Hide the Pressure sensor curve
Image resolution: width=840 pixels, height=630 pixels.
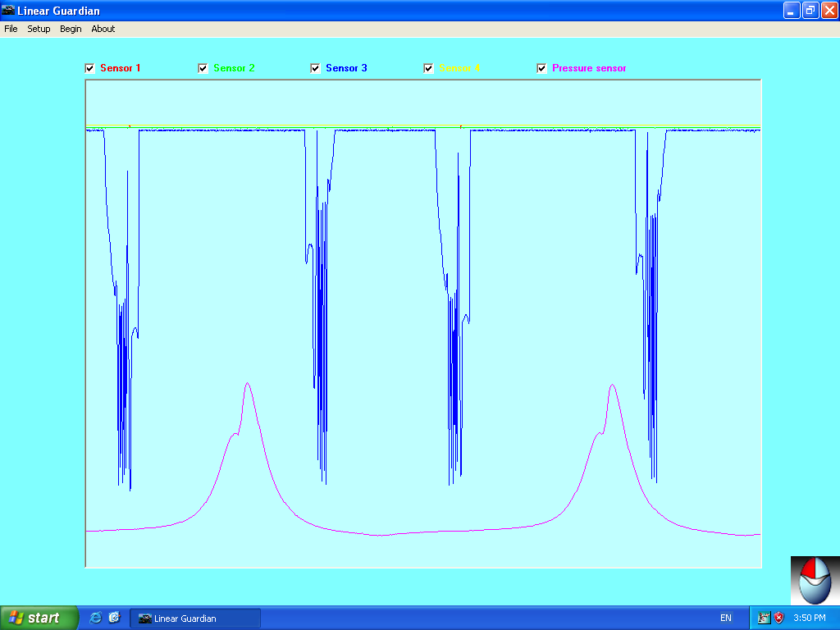pyautogui.click(x=541, y=68)
